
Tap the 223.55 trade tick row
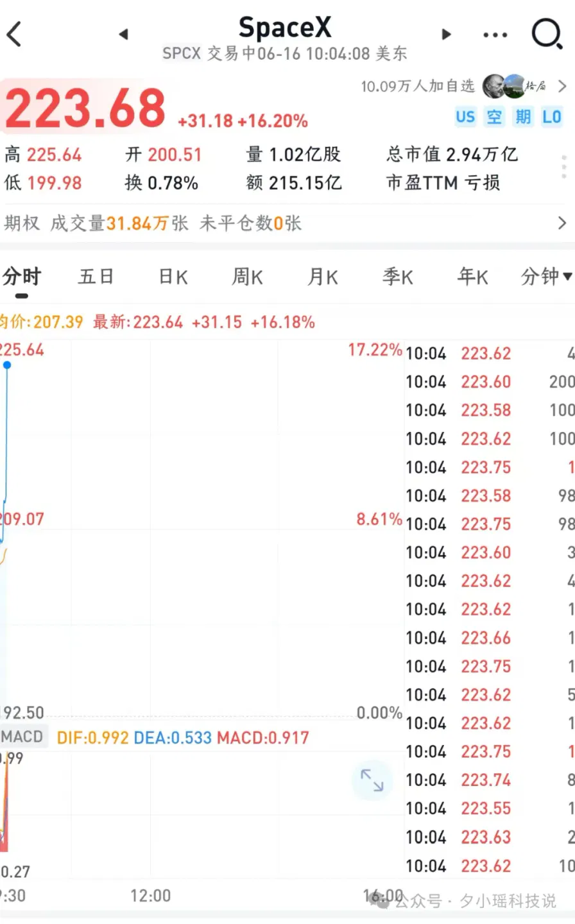490,809
